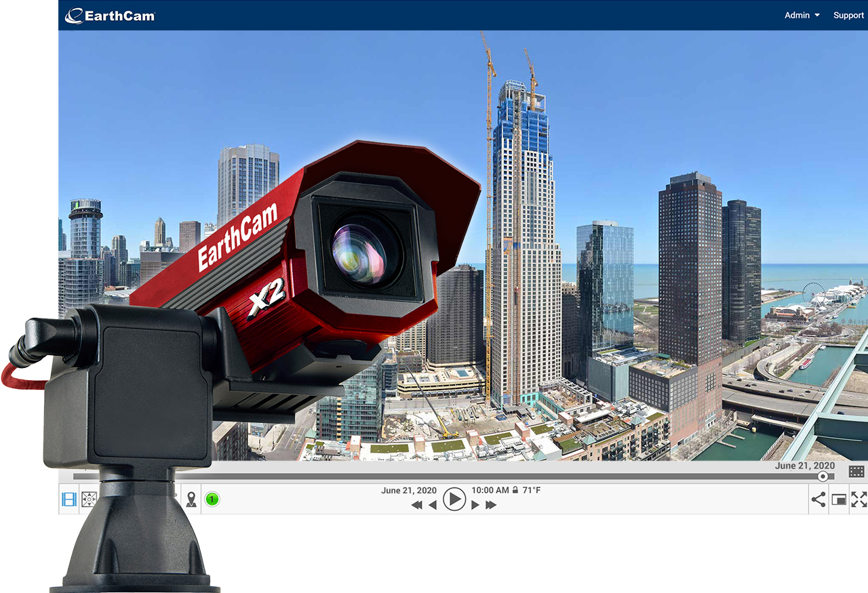This screenshot has height=593, width=868.
Task: Click the middle of the timeline track
Action: [x=453, y=476]
